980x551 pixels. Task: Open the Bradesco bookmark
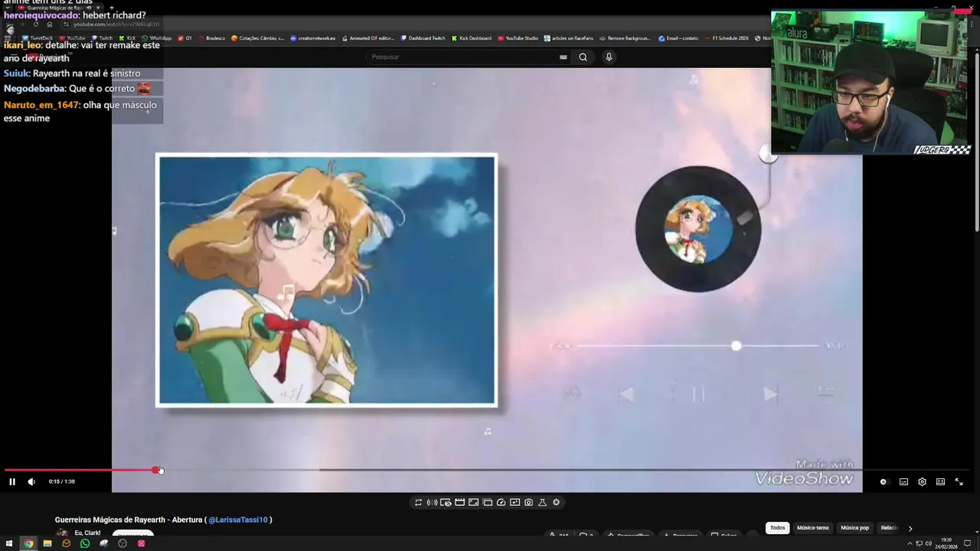[x=211, y=38]
